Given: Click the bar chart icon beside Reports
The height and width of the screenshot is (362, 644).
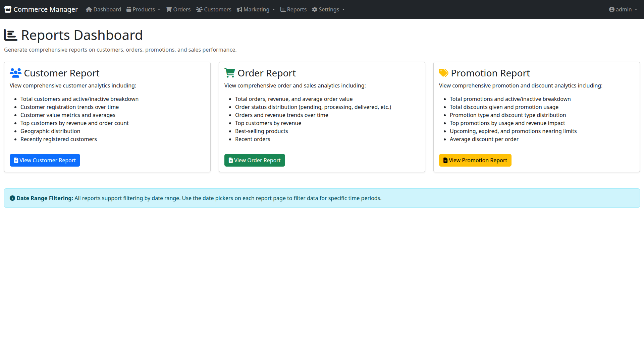Looking at the screenshot, I should 283,9.
